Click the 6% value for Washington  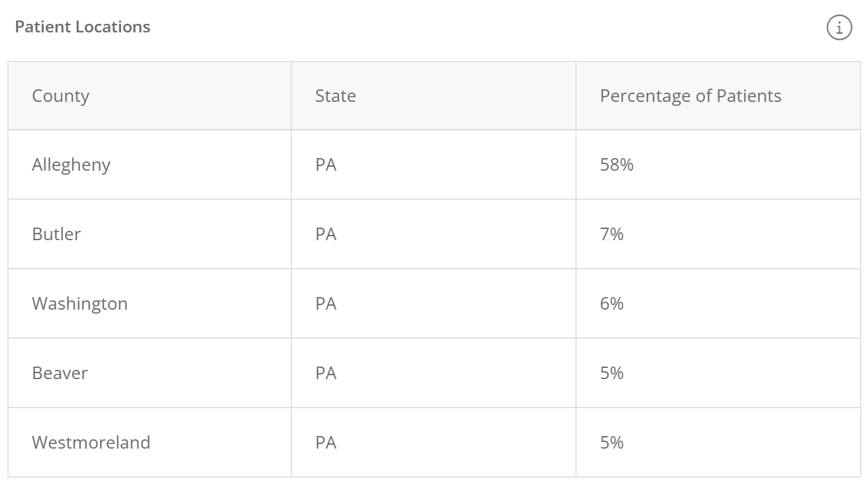coord(612,304)
